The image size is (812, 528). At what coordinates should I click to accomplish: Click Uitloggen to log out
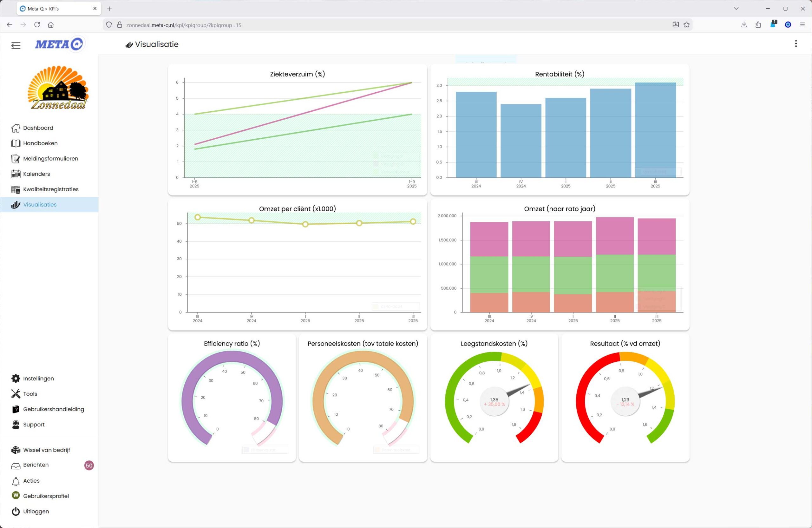coord(36,511)
